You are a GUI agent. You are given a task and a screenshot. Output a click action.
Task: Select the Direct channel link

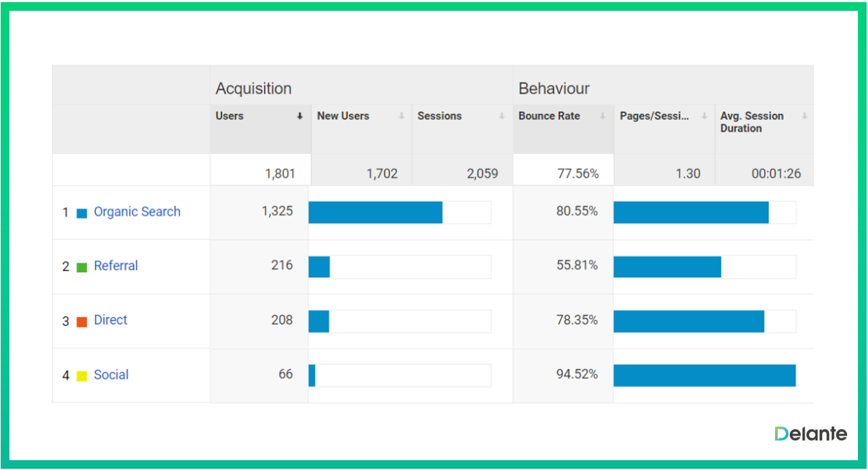(x=110, y=321)
